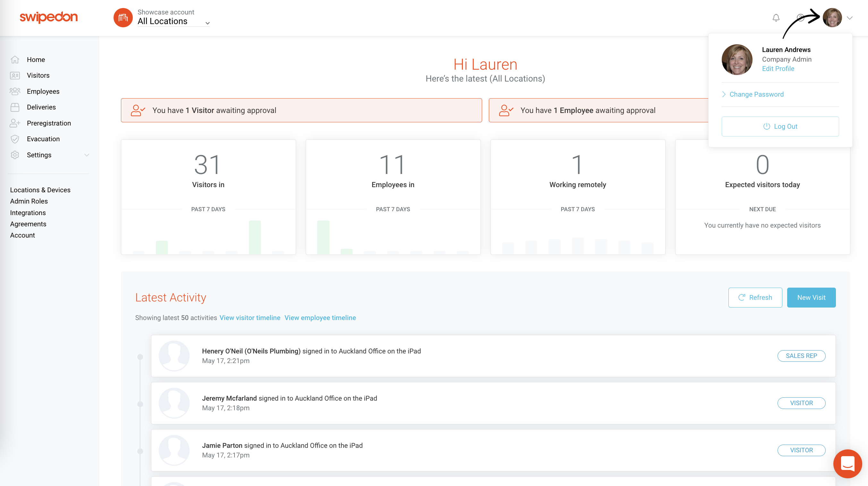The height and width of the screenshot is (486, 868).
Task: Click the Working remotely card
Action: [x=577, y=197]
